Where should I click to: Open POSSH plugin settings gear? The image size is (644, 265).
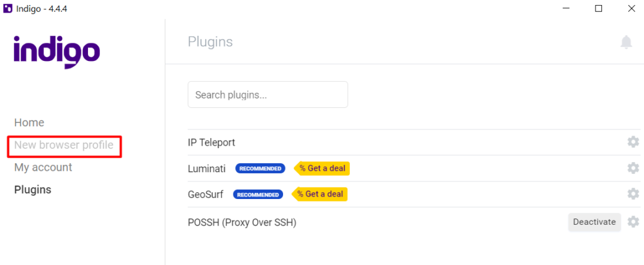tap(633, 222)
